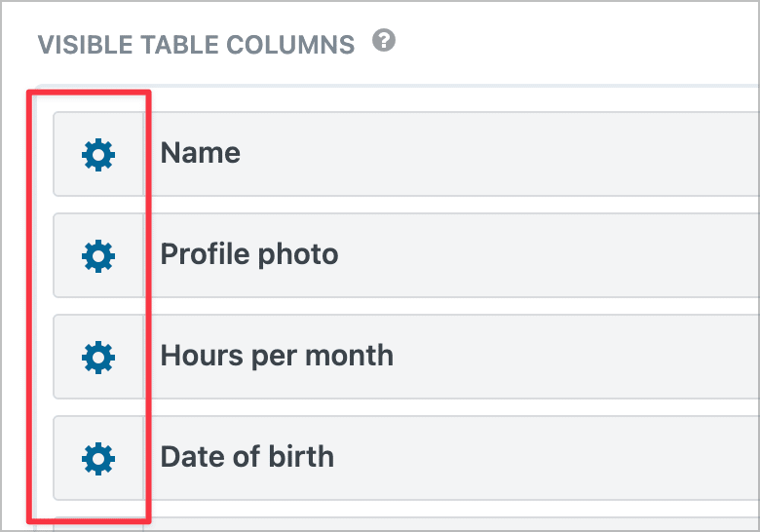
Task: Click the Visible Table Columns heading
Action: pyautogui.click(x=196, y=45)
